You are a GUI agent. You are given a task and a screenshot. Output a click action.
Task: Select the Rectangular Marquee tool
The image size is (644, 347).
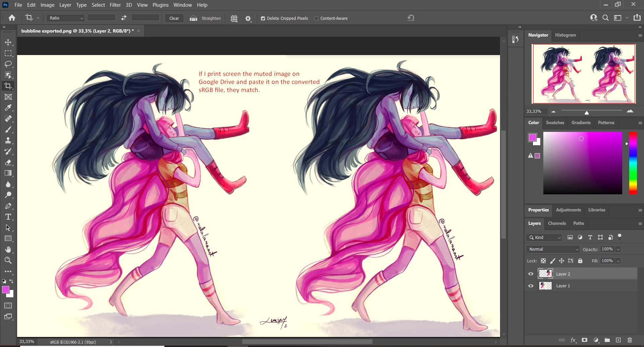pos(8,53)
